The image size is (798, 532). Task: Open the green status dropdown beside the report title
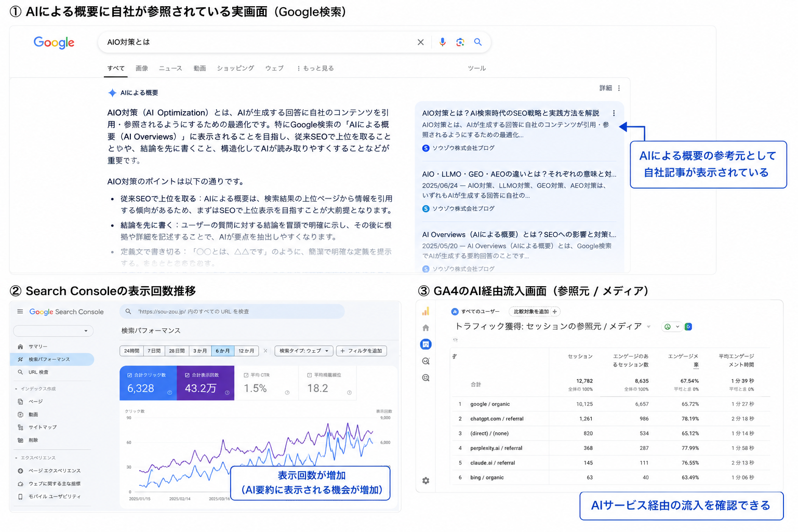click(x=672, y=327)
